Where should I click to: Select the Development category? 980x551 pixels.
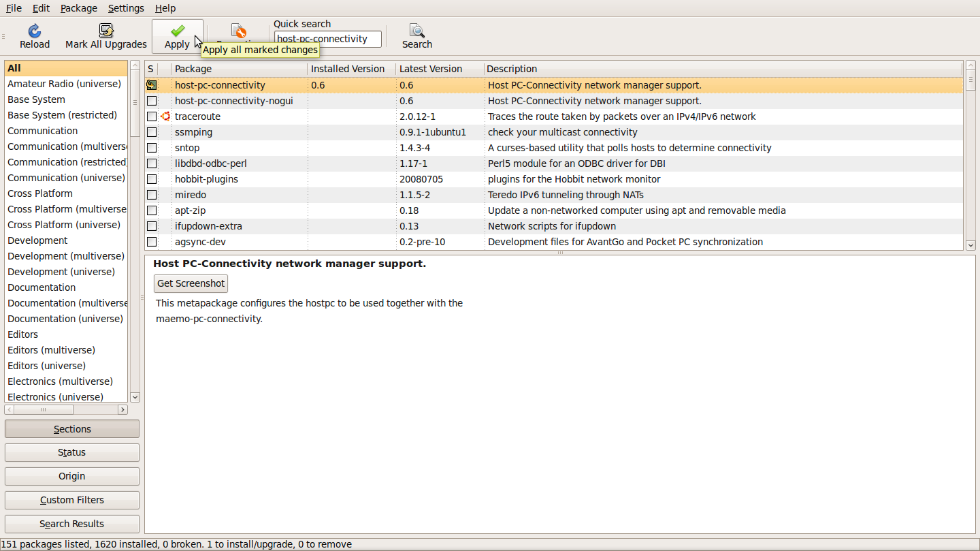[66, 240]
